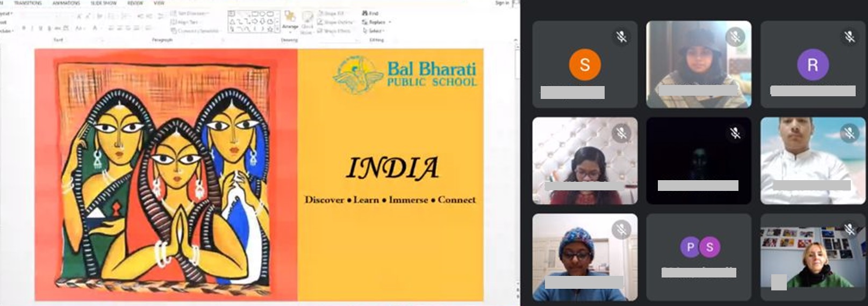
Task: Open the Review ribbon tab
Action: point(135,3)
